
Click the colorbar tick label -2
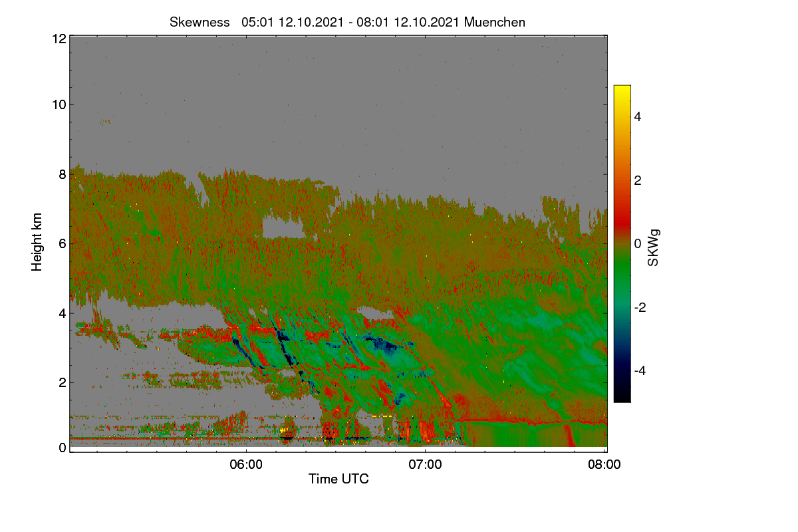pos(640,307)
